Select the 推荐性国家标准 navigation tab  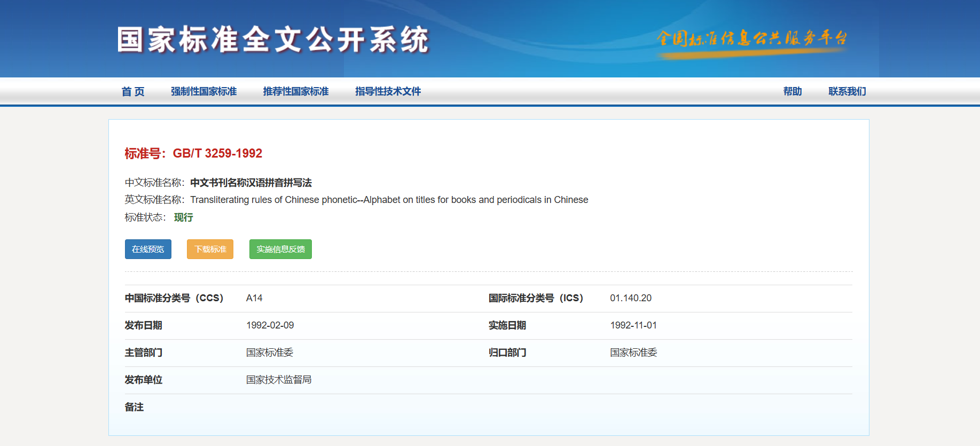296,91
